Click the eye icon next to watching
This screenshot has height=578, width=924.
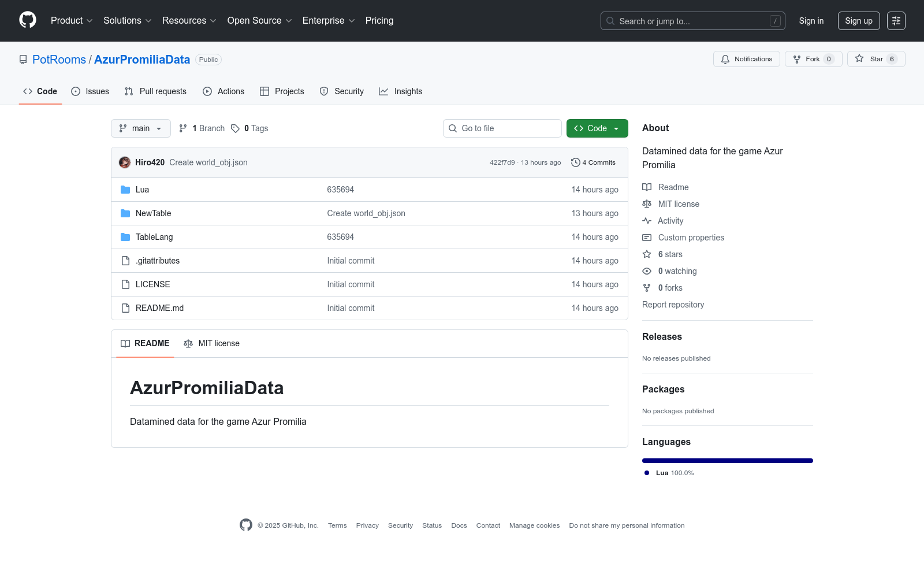[647, 271]
